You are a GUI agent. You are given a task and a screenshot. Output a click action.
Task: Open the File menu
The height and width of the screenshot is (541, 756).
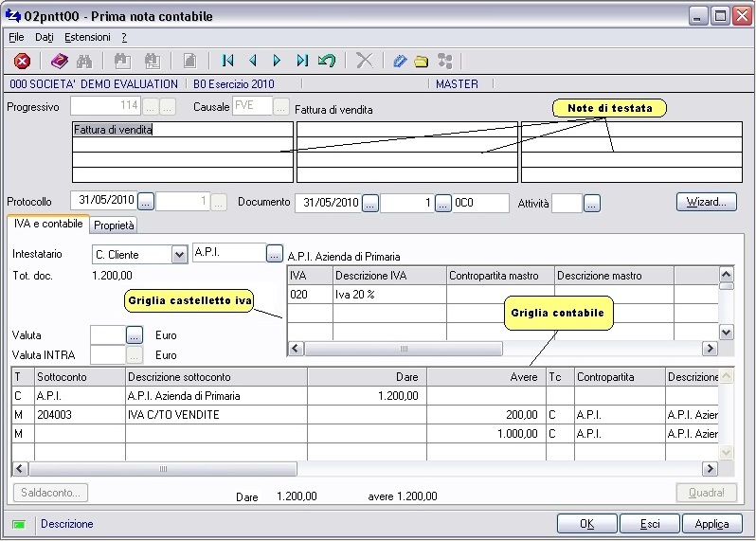(x=16, y=37)
